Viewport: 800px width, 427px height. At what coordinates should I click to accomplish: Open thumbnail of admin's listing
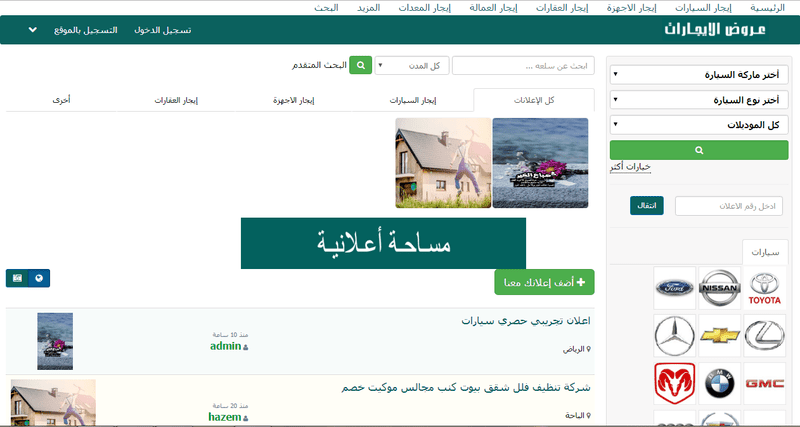click(x=55, y=341)
